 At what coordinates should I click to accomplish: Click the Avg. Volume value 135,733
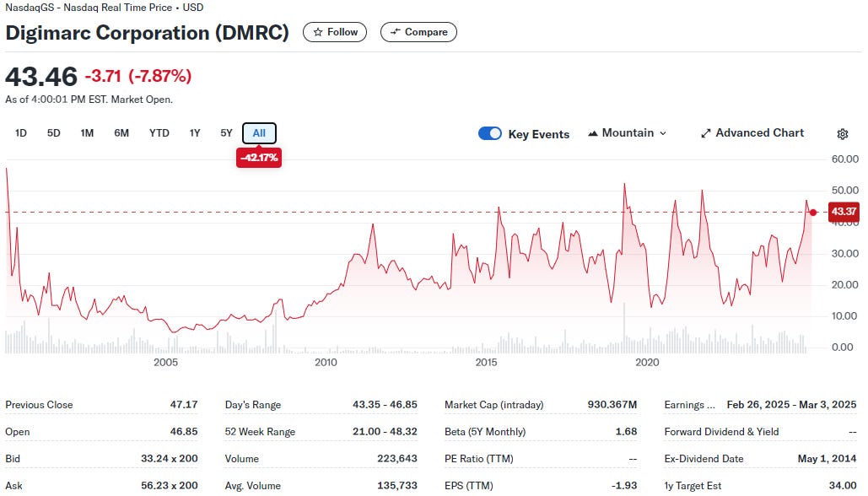coord(397,486)
